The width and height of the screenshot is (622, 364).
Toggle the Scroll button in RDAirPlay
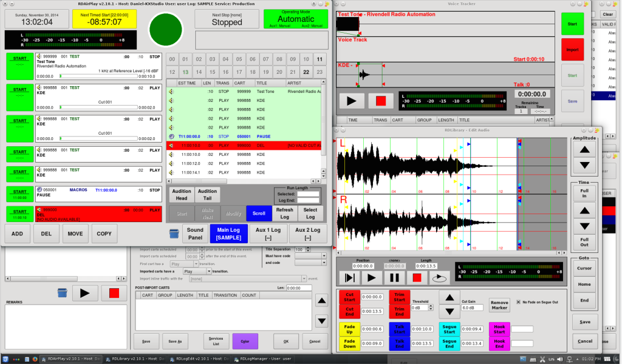click(x=259, y=213)
